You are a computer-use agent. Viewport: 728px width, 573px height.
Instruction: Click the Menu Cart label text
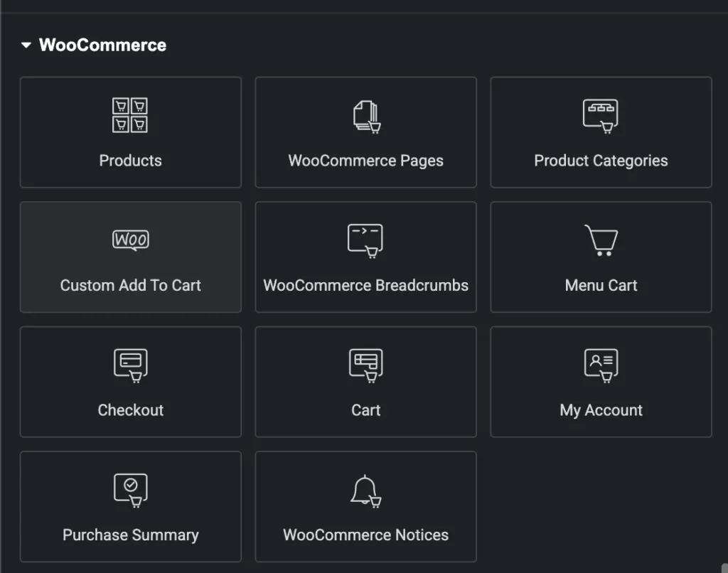tap(601, 285)
